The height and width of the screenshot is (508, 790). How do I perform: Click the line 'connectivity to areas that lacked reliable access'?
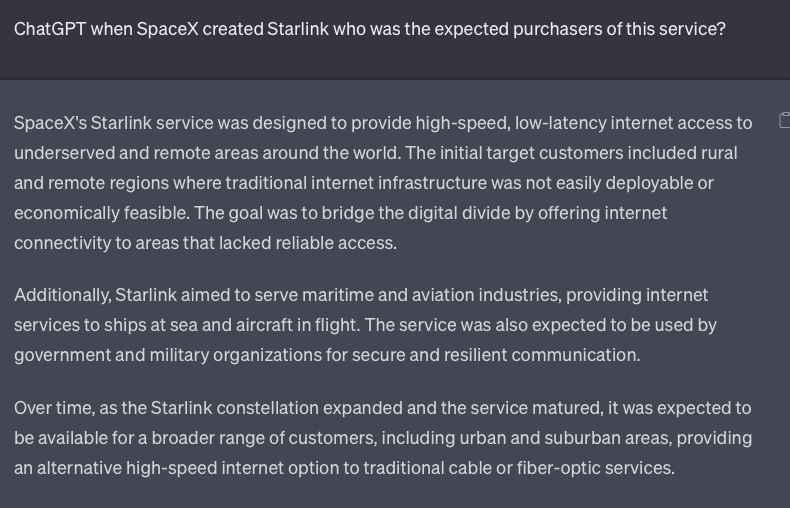[x=204, y=243]
